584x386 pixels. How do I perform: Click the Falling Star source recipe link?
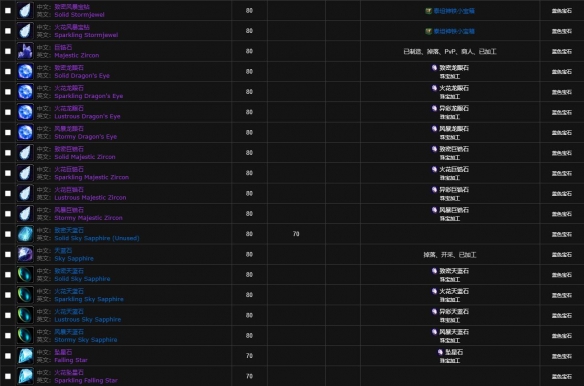(454, 352)
